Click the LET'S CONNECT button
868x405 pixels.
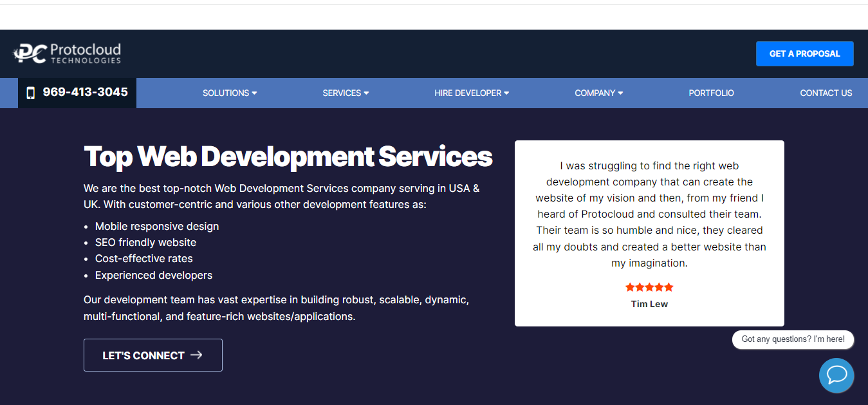coord(152,355)
